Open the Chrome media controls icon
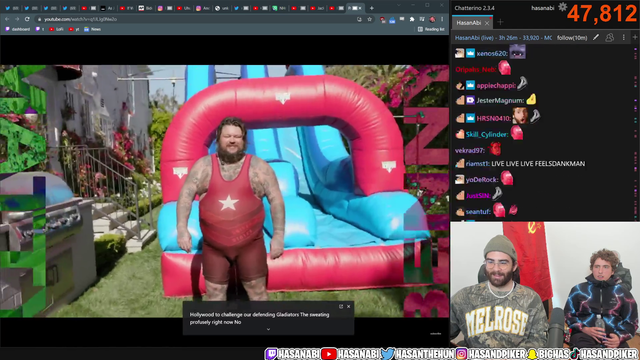The width and height of the screenshot is (640, 360). 422,19
